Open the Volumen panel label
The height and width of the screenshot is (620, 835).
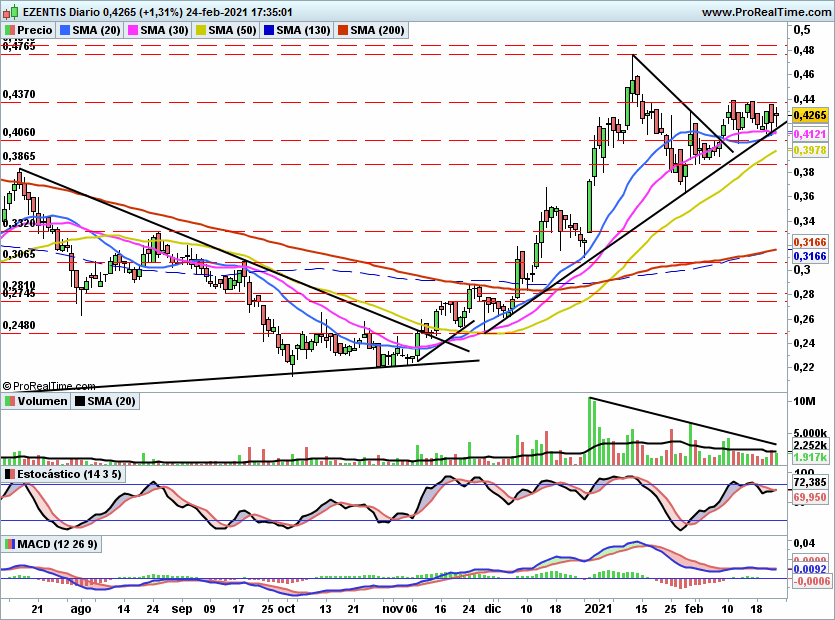43,401
